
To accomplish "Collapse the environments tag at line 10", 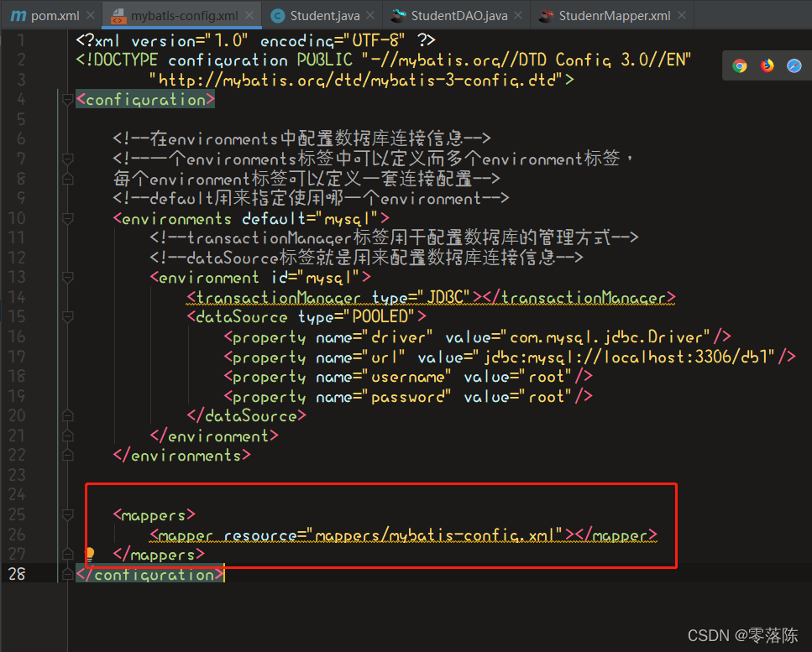I will pos(67,218).
